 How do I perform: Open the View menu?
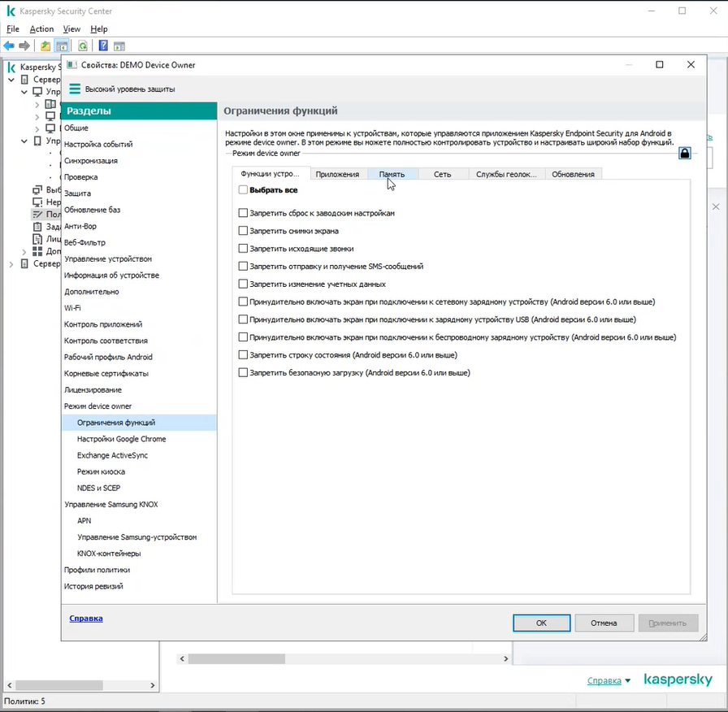tap(71, 28)
